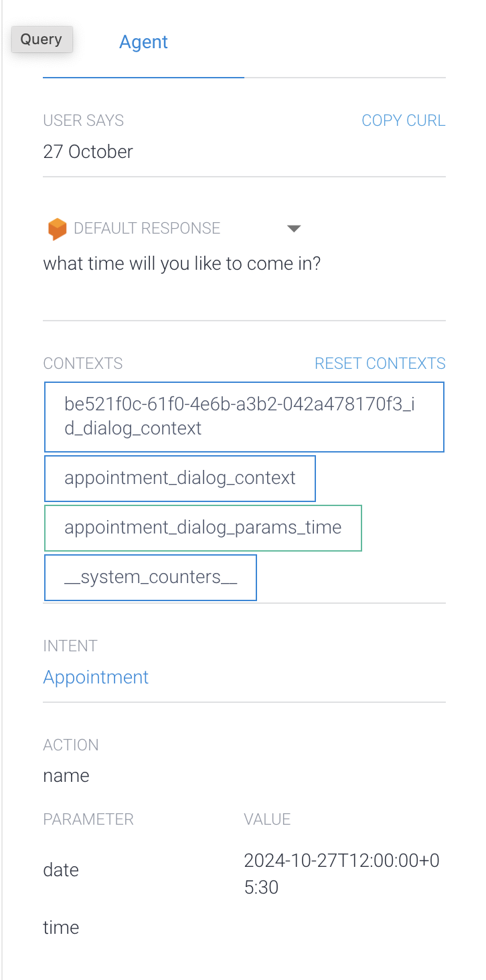
Task: Click the user query text 27 October
Action: (88, 151)
